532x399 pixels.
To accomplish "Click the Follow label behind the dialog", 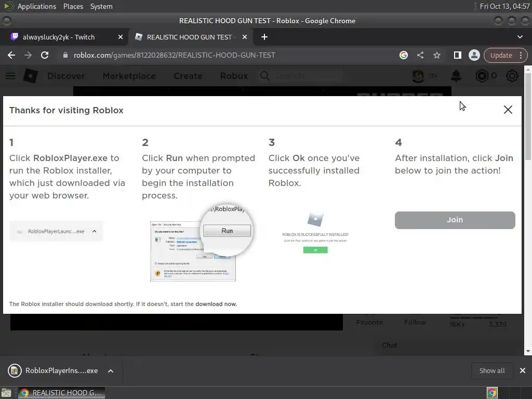I will pos(415,322).
